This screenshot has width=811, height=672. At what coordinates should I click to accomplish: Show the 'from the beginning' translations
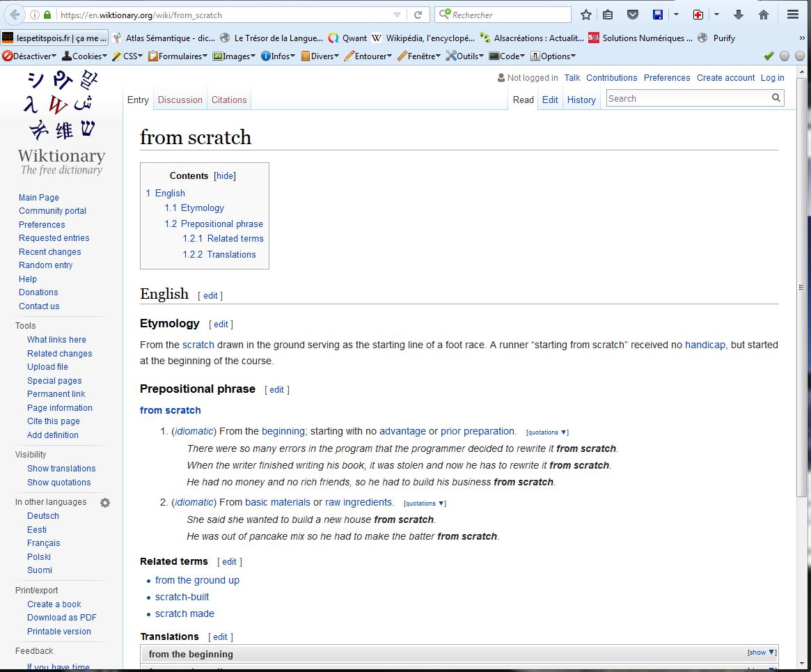pyautogui.click(x=761, y=653)
